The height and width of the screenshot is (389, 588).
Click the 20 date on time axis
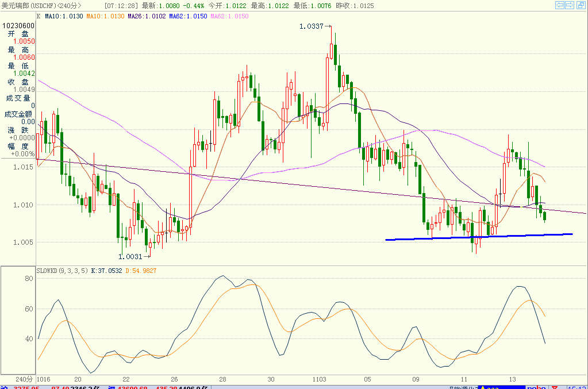(78, 379)
